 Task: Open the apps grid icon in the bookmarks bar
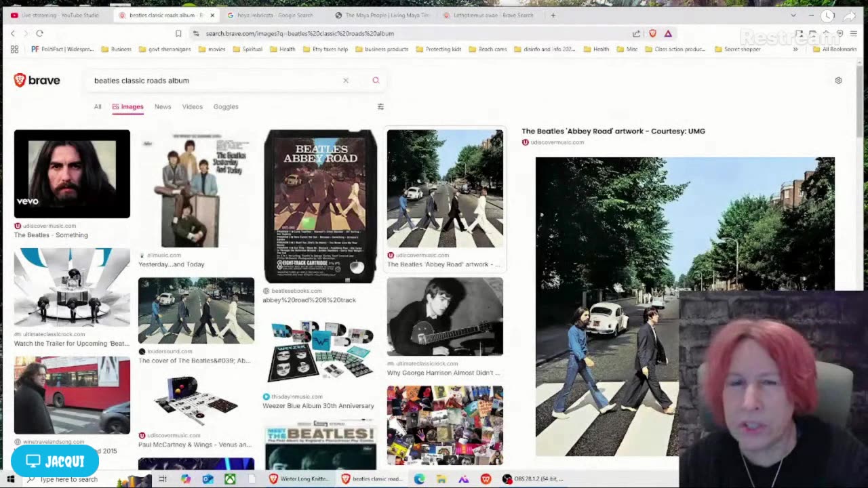coord(14,49)
